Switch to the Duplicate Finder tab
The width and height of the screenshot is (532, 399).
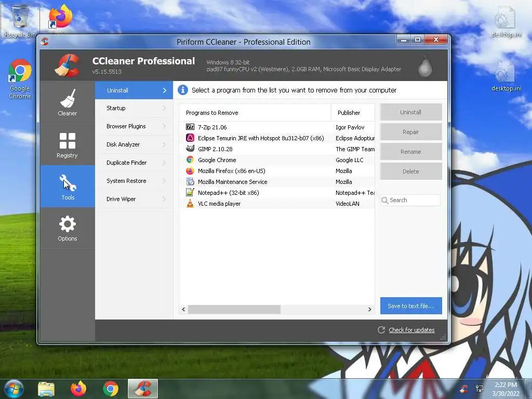[x=134, y=163]
